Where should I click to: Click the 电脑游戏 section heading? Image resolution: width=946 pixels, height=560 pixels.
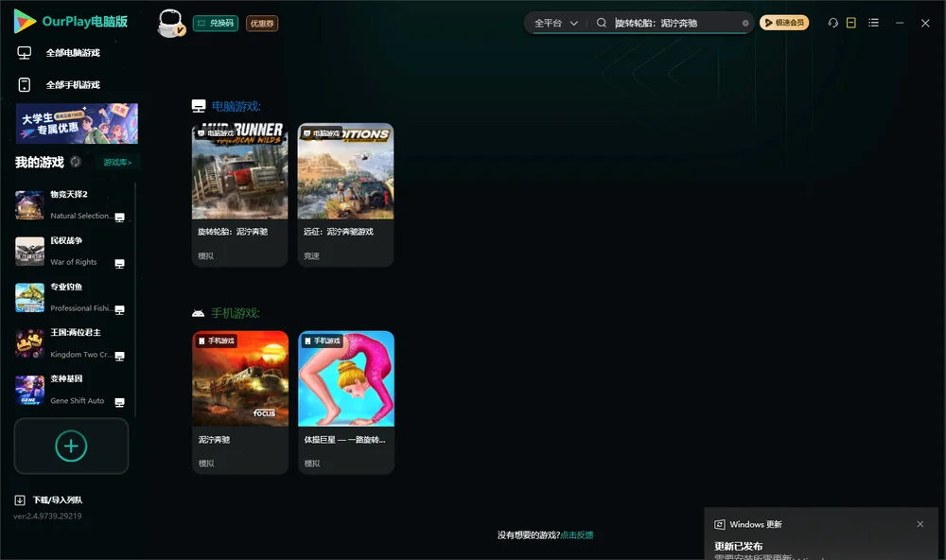pos(236,107)
